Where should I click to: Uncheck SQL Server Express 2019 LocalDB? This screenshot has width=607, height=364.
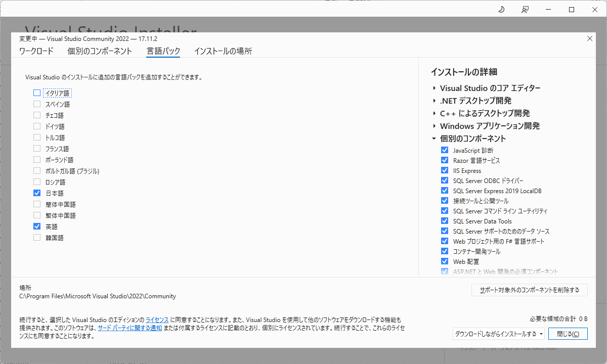click(445, 191)
